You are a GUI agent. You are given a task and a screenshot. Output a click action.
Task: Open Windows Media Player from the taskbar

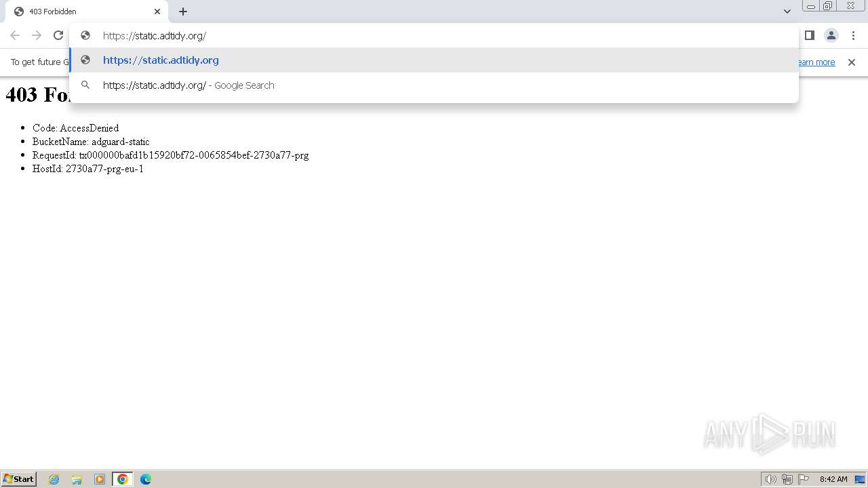(100, 479)
